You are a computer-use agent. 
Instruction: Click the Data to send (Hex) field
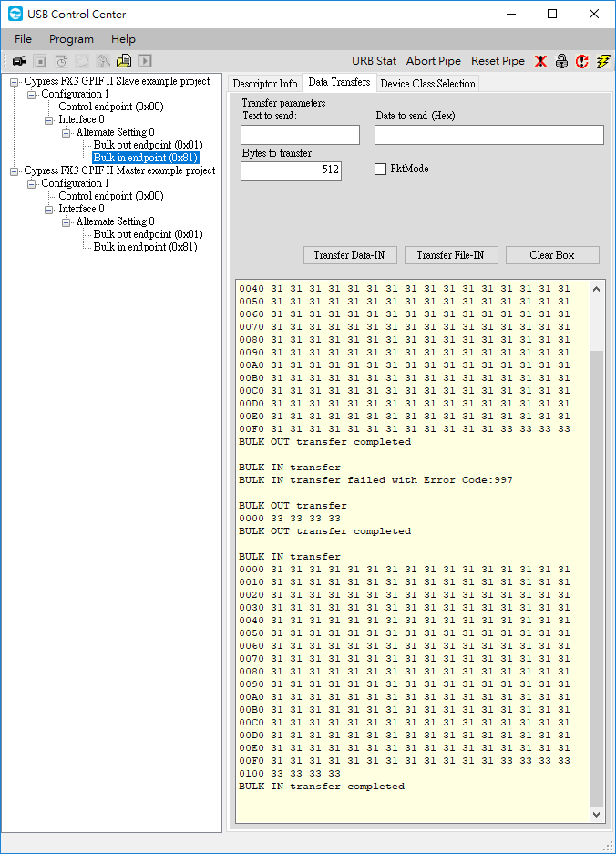coord(489,135)
